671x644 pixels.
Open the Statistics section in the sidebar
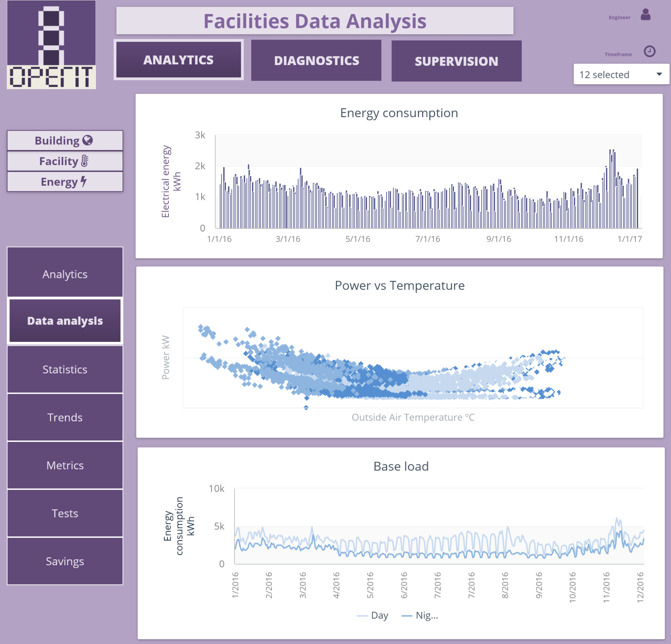click(x=65, y=369)
